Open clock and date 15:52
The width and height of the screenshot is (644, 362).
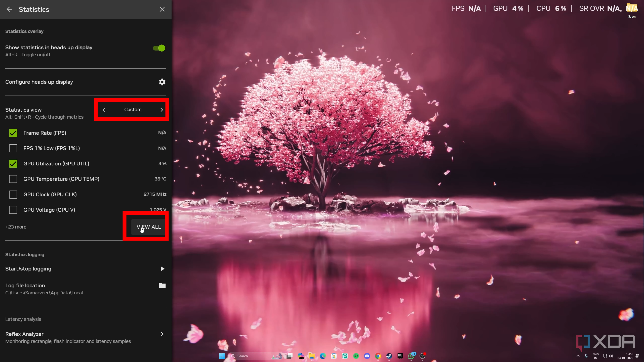(x=625, y=356)
